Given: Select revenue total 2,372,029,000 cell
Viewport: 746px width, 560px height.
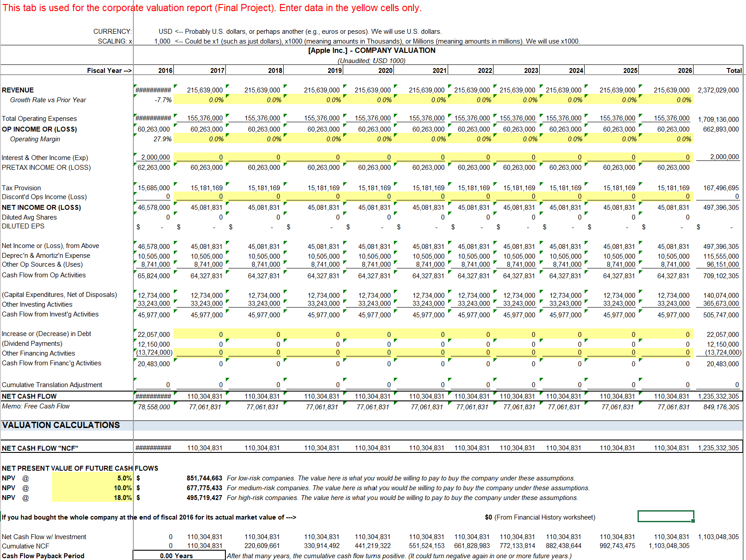Looking at the screenshot, I should [x=718, y=90].
